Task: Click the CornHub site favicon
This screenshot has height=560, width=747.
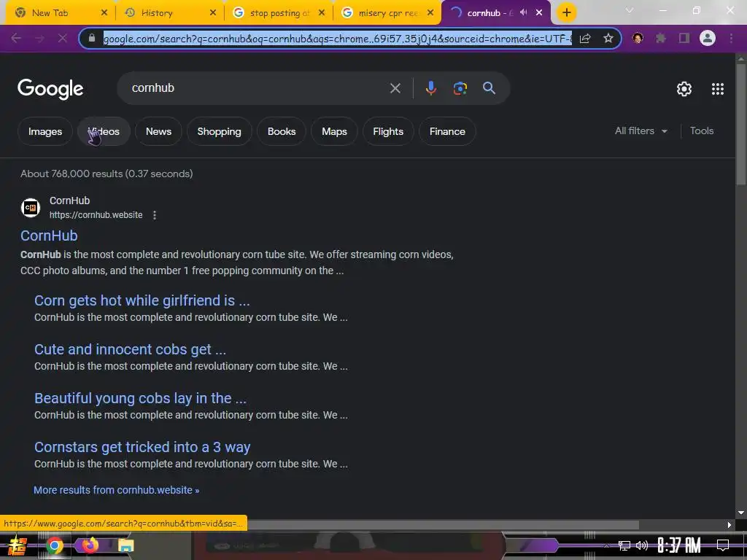Action: pyautogui.click(x=31, y=208)
